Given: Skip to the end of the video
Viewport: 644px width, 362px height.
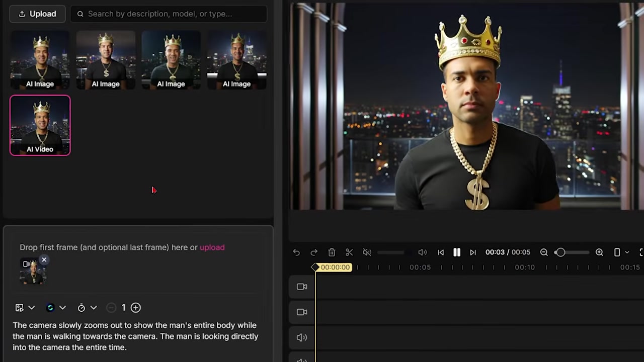Looking at the screenshot, I should (x=473, y=252).
